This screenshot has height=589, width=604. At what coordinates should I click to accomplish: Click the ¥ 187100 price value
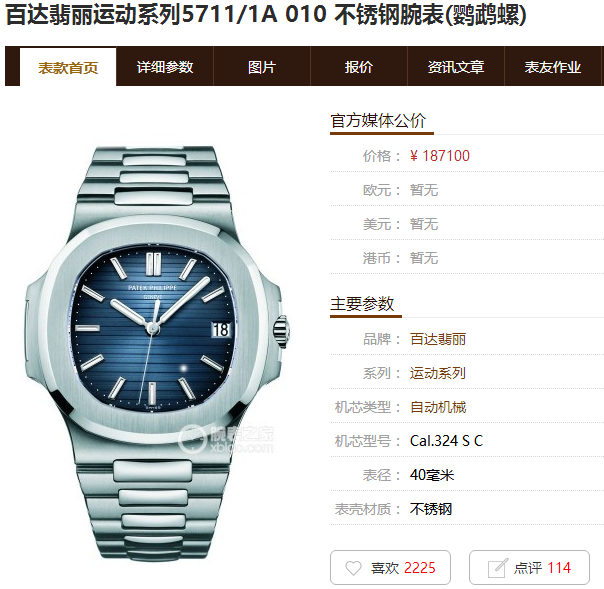tap(440, 156)
